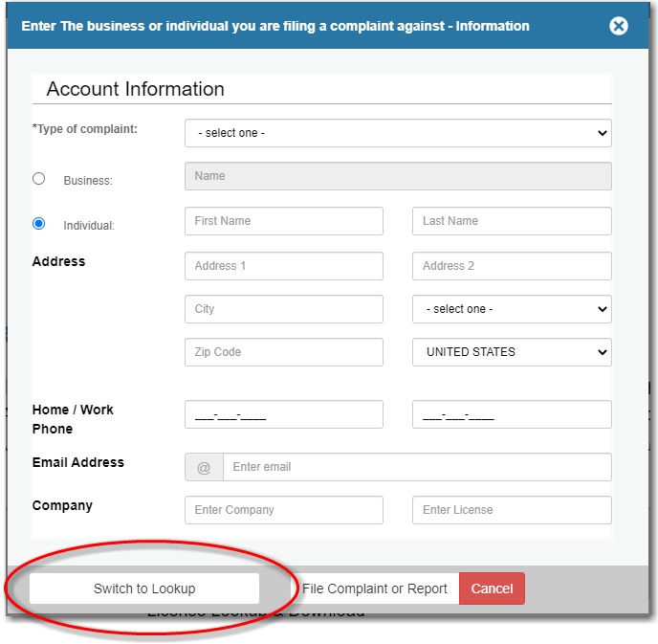658x644 pixels.
Task: Click the Address 1 field
Action: coord(283,266)
